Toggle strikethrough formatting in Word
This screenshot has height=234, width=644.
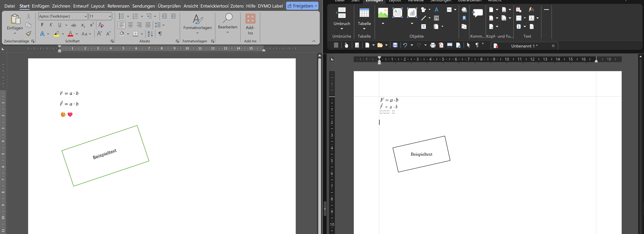tap(74, 25)
